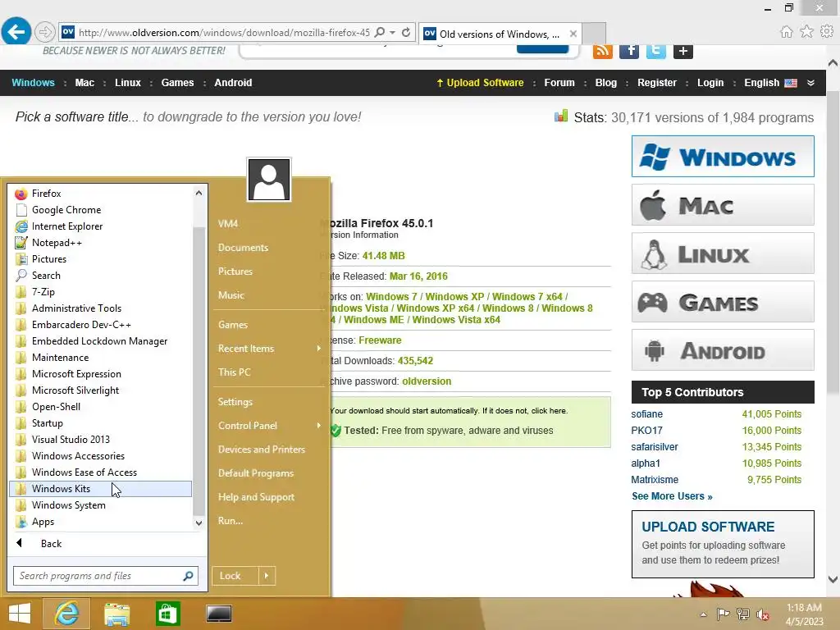Expand the navigation bar double-chevron
The height and width of the screenshot is (630, 840).
(811, 83)
